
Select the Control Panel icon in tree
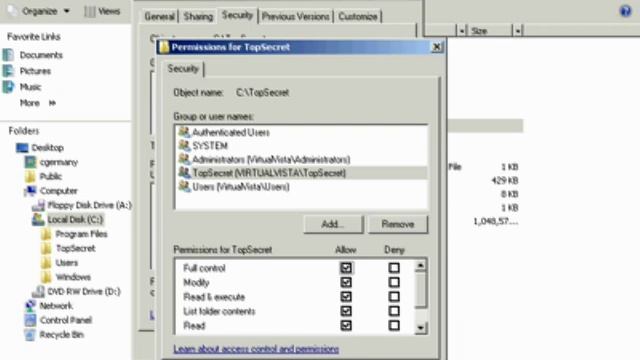30,320
